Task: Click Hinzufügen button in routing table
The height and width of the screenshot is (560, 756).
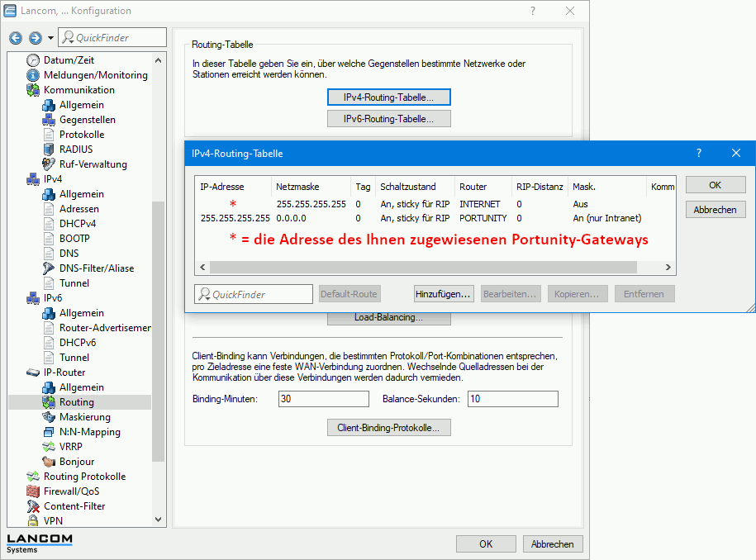Action: (x=443, y=294)
